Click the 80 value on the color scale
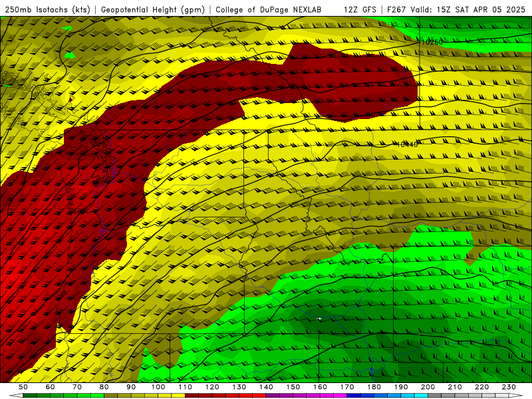This screenshot has width=532, height=399. (104, 387)
